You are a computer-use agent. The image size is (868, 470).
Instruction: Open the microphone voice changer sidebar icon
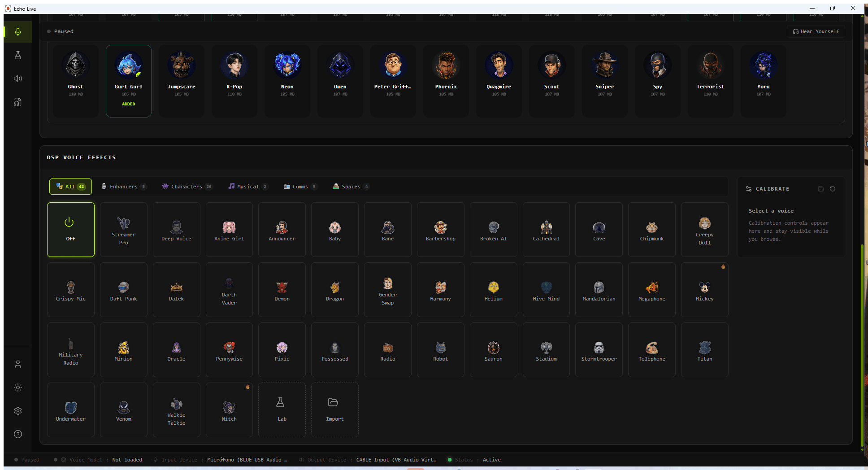pos(18,32)
